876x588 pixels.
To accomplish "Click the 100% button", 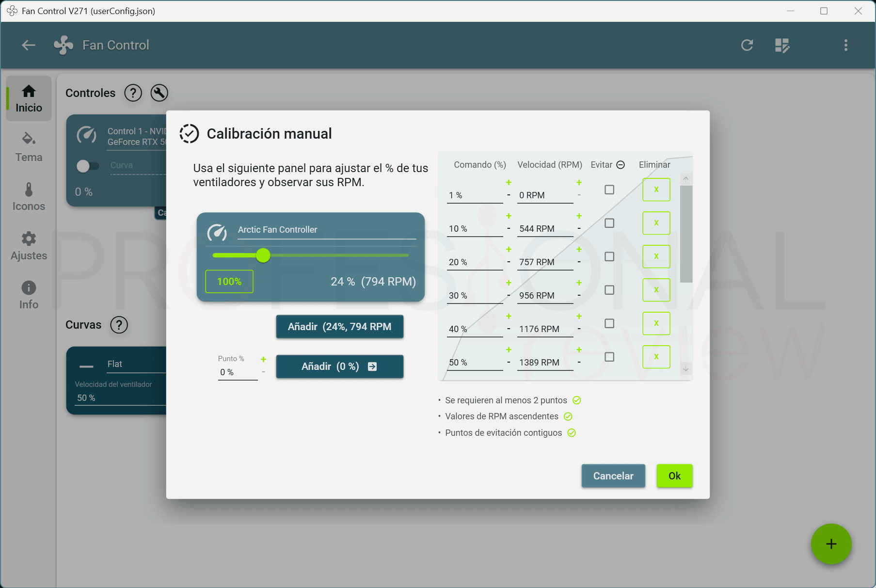I will point(229,282).
